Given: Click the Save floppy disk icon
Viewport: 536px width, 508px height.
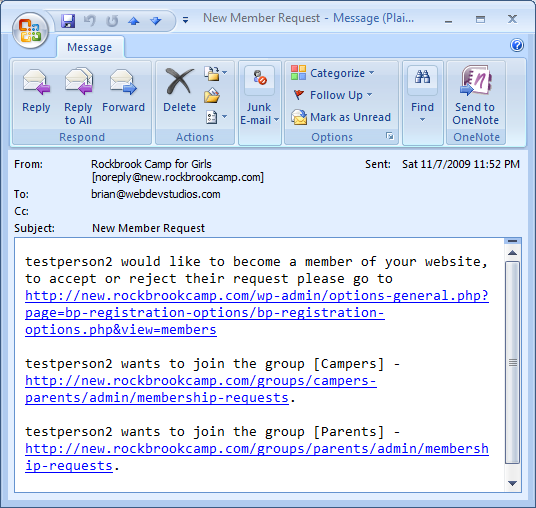Looking at the screenshot, I should (68, 21).
